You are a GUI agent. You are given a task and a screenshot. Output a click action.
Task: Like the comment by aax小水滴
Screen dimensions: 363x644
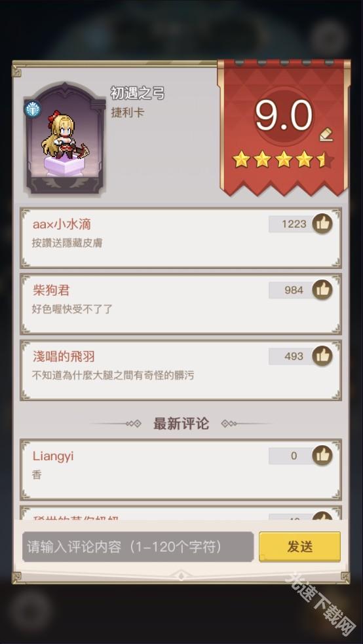(x=322, y=224)
